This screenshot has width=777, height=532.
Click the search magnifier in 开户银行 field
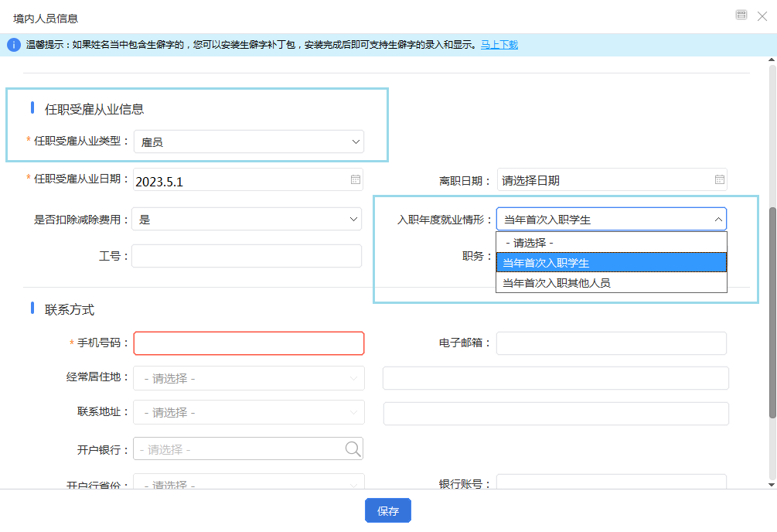(353, 449)
